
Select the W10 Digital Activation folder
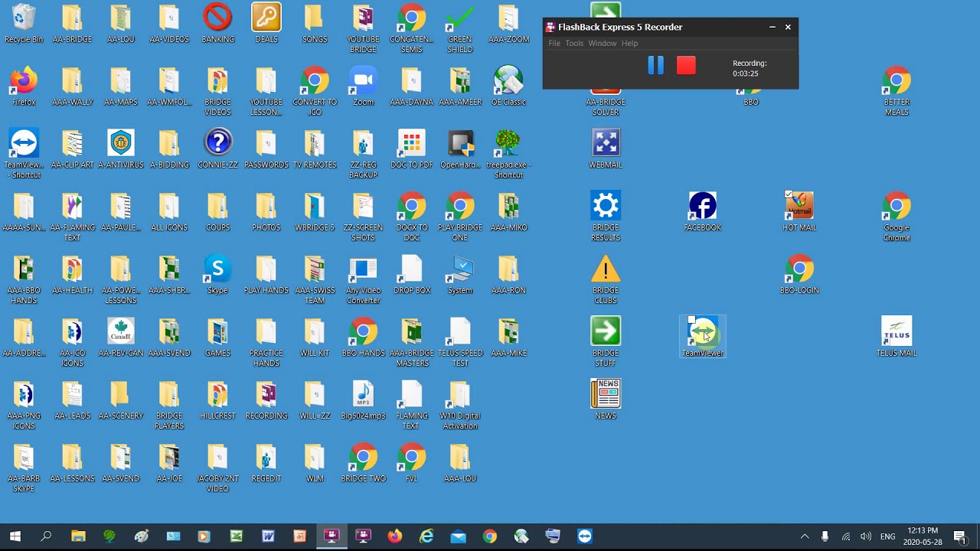coord(460,406)
